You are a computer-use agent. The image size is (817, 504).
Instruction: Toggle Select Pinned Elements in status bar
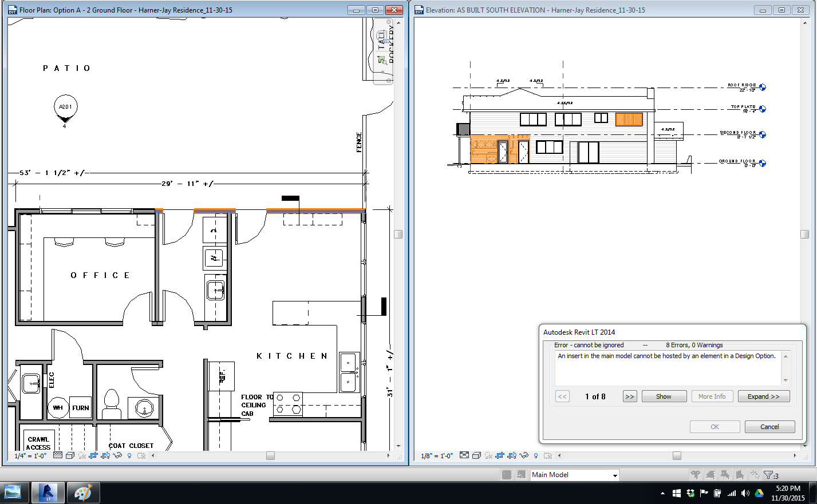pos(725,475)
